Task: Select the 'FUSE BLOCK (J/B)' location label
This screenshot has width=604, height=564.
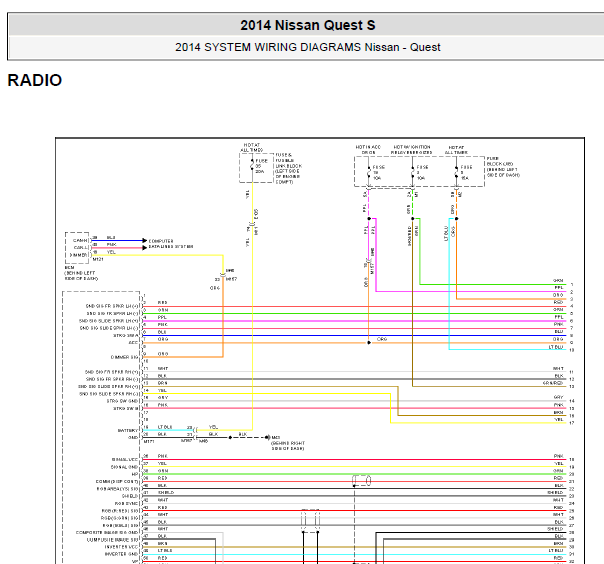Action: point(503,167)
